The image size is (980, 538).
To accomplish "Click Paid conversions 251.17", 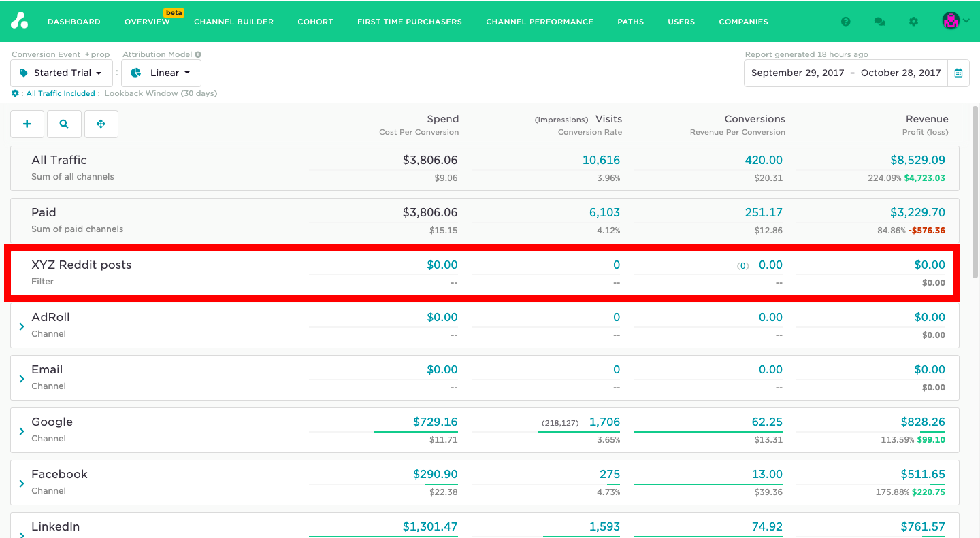I will coord(764,212).
